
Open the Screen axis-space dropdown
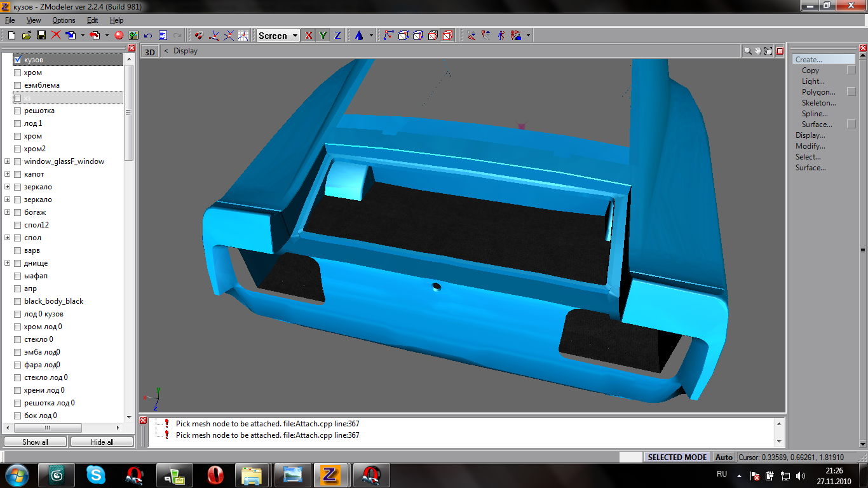(295, 36)
